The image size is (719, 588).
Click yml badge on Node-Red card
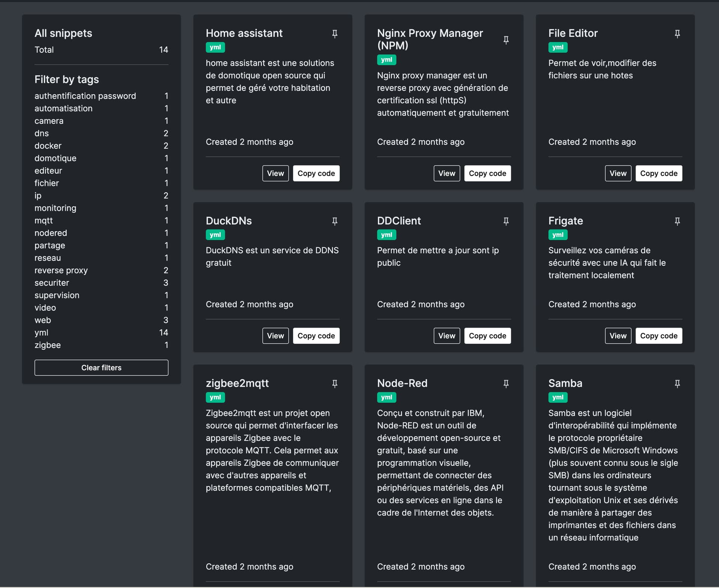[386, 397]
